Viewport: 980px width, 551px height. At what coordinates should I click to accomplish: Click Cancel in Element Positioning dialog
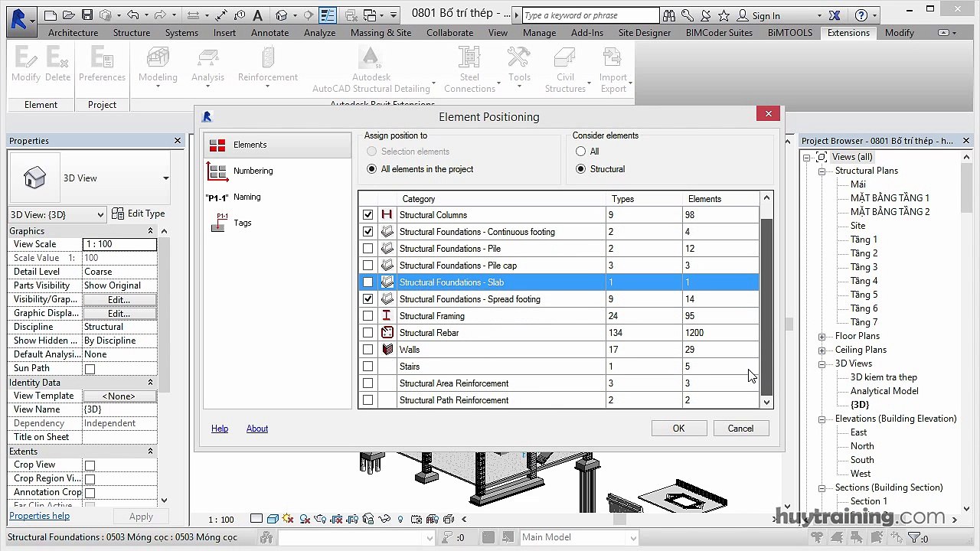[x=740, y=429]
